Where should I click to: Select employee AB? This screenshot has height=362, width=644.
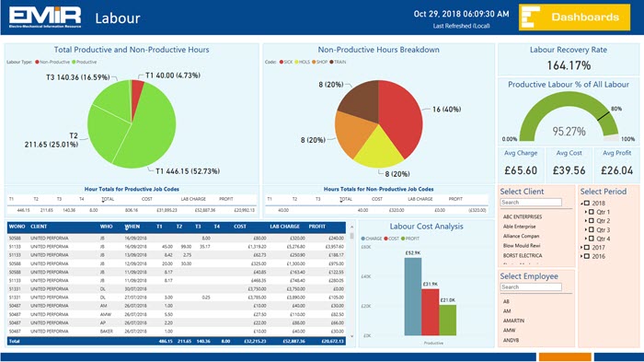[x=506, y=301]
